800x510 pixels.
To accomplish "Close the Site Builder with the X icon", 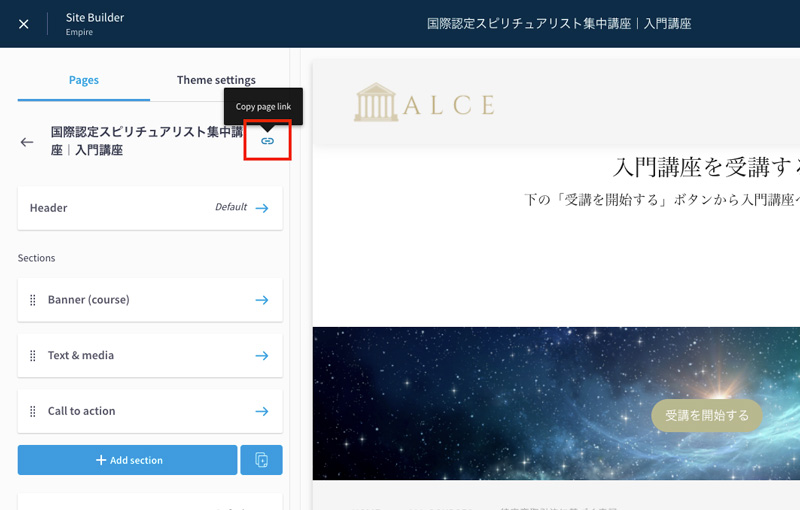I will [24, 24].
